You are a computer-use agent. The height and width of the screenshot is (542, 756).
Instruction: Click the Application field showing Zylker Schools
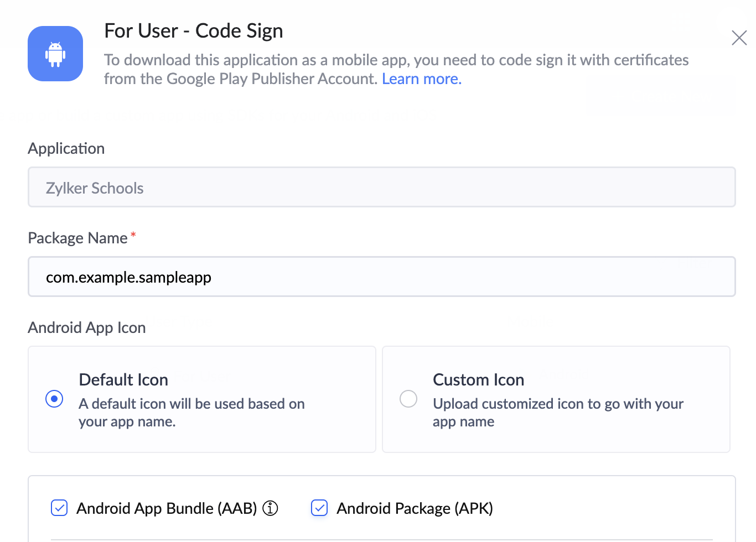(x=381, y=187)
